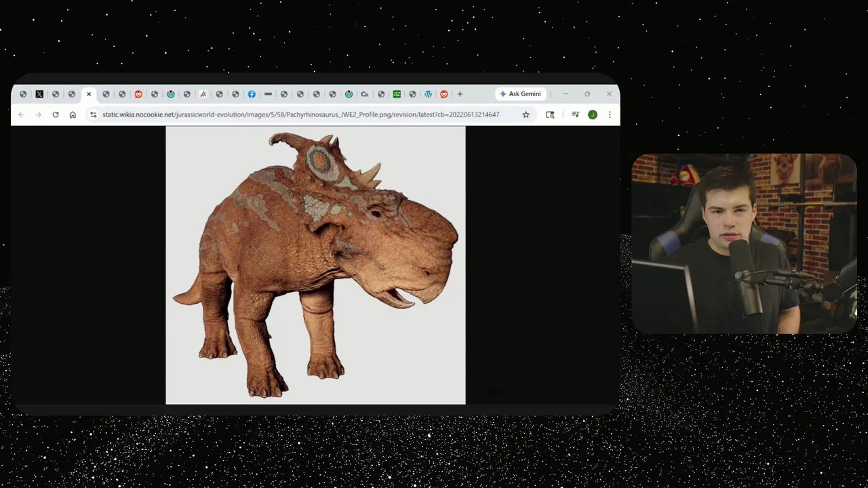Open the Reddit tab left of the first Wikimedia tab
Screen dimensions: 868x488
pyautogui.click(x=138, y=94)
